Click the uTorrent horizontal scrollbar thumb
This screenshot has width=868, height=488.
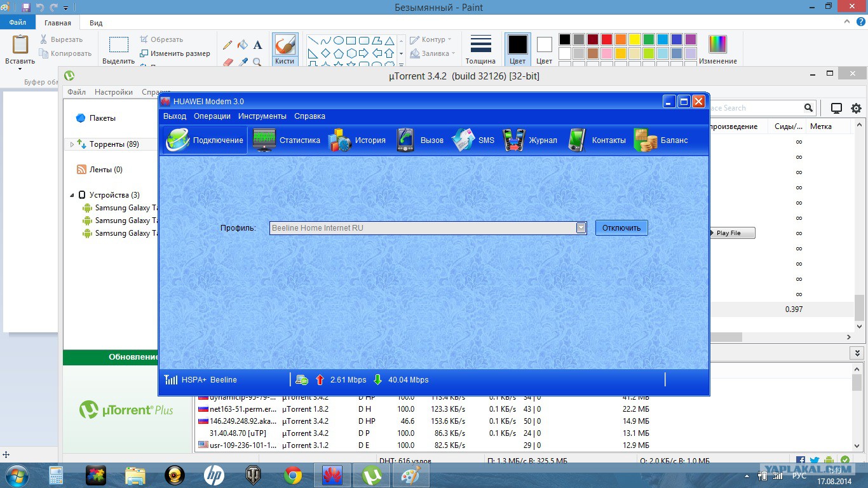pos(726,337)
